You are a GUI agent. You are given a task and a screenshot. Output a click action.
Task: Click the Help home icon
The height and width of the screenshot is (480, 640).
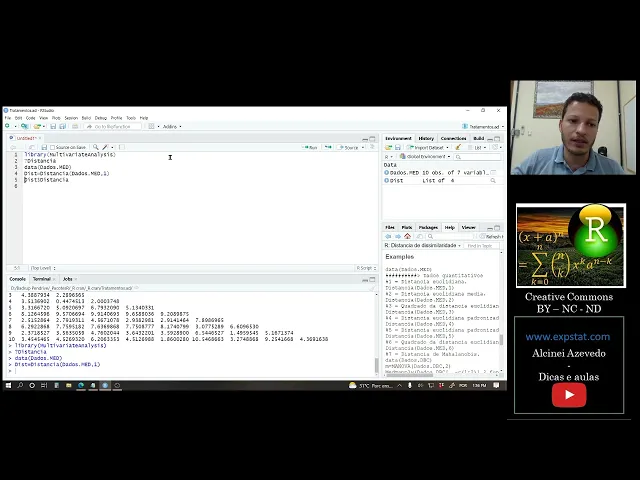point(407,236)
